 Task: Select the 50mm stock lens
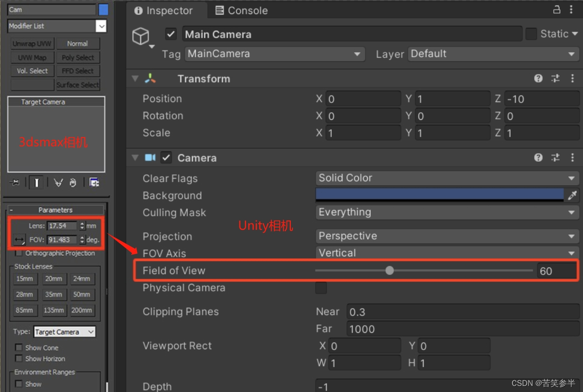click(x=82, y=295)
